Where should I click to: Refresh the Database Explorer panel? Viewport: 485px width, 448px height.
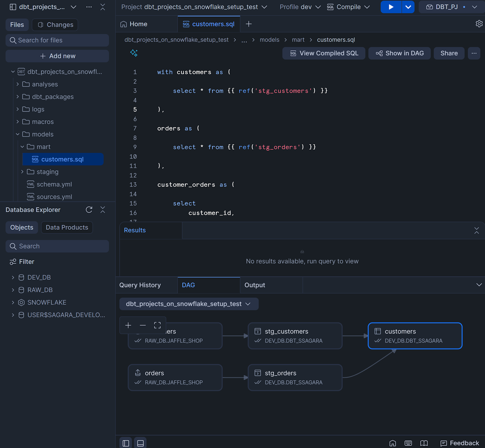pos(89,210)
